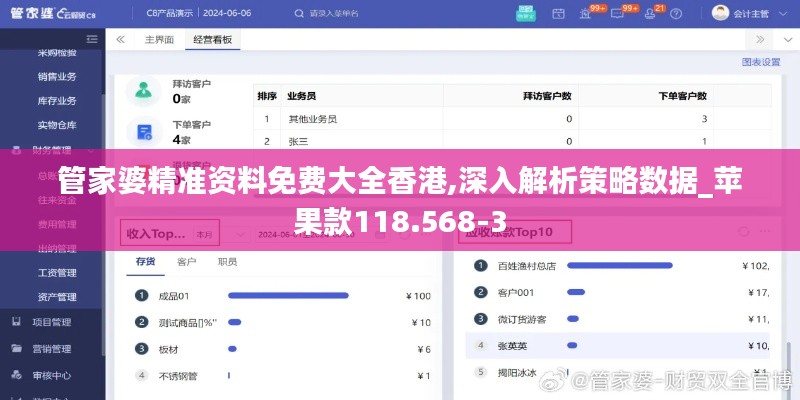Click the blue 下单客户 document icon
Viewport: 800px width, 400px height.
[144, 132]
